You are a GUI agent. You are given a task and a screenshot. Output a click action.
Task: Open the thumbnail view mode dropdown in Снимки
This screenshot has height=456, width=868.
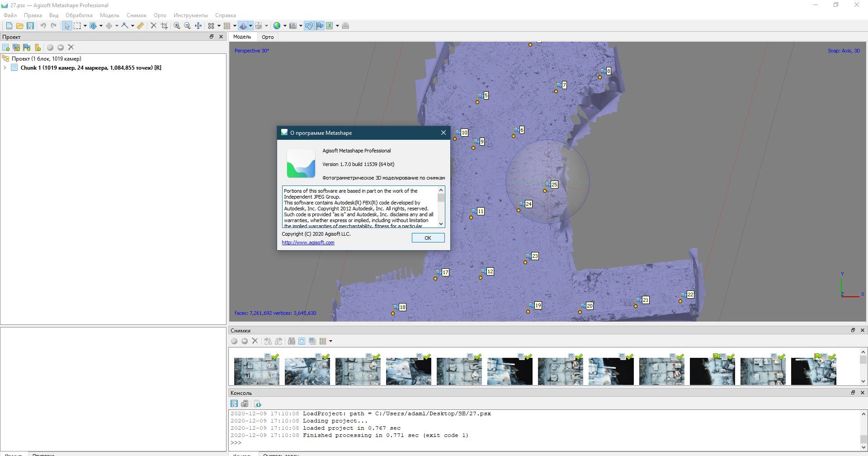tap(330, 341)
